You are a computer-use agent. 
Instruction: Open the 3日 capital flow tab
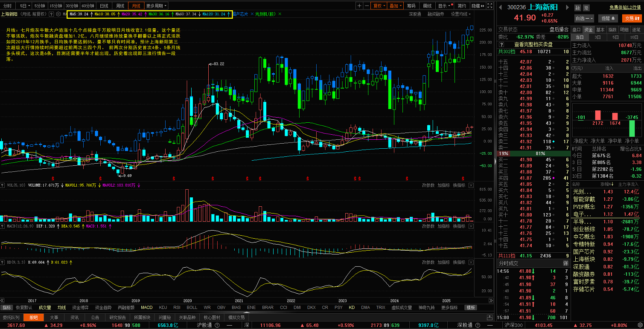[x=598, y=37]
